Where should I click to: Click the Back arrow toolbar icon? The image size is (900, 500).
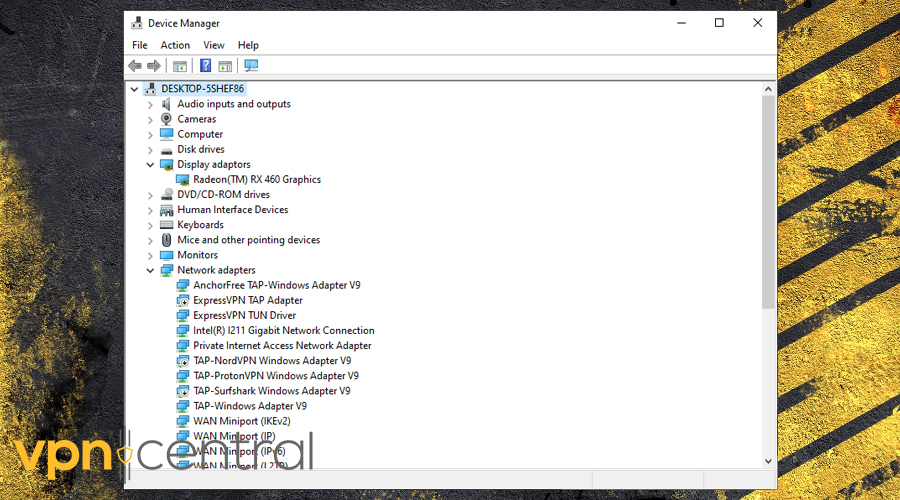pos(135,66)
